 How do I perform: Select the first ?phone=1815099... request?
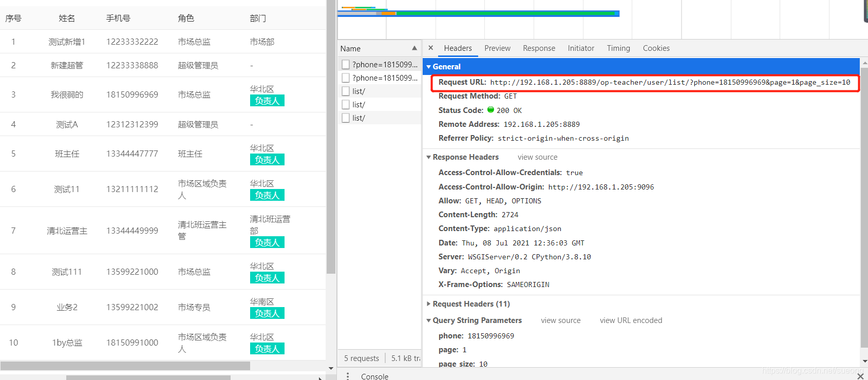pos(380,64)
